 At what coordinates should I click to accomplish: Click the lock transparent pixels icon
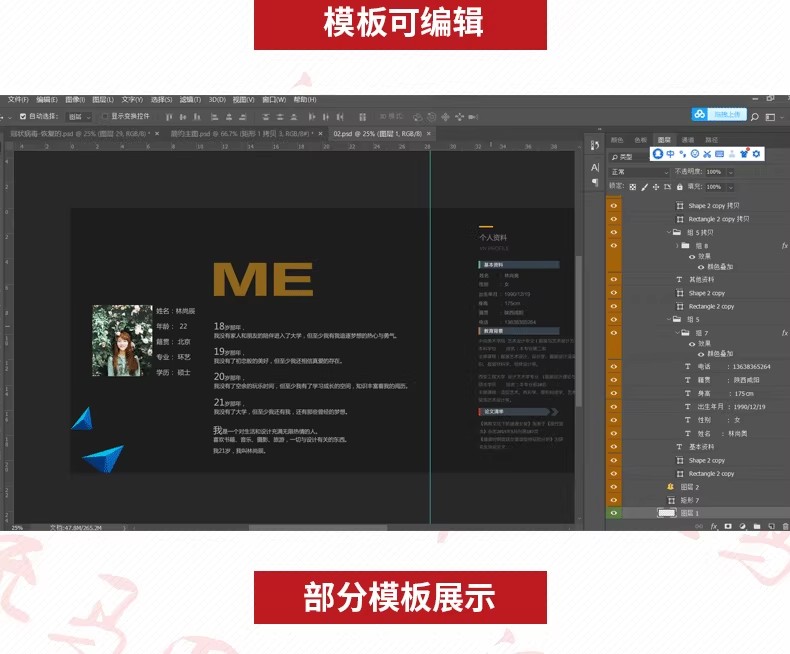coord(633,187)
